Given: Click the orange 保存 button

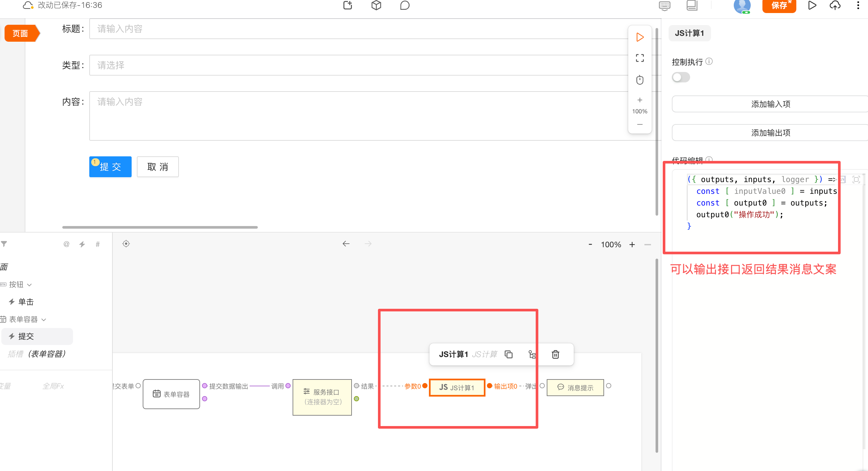Looking at the screenshot, I should click(x=779, y=6).
